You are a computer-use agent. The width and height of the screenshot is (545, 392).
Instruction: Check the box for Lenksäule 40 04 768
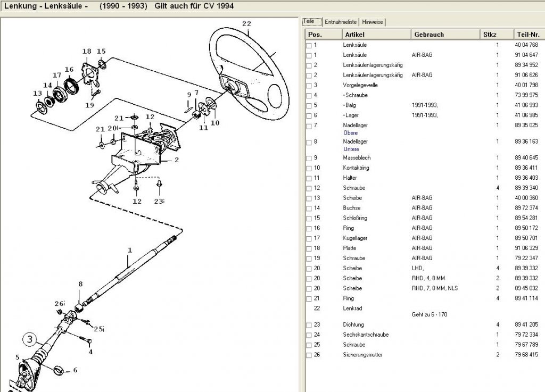pos(309,46)
